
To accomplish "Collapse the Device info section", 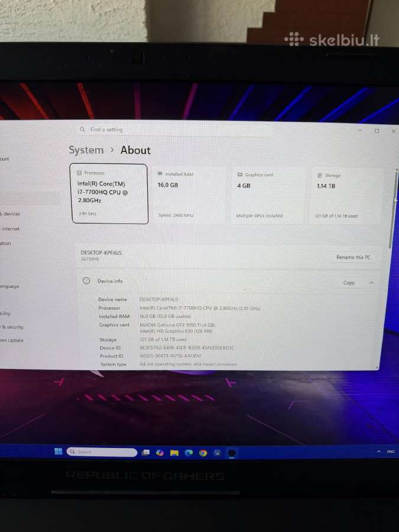I will [x=372, y=283].
